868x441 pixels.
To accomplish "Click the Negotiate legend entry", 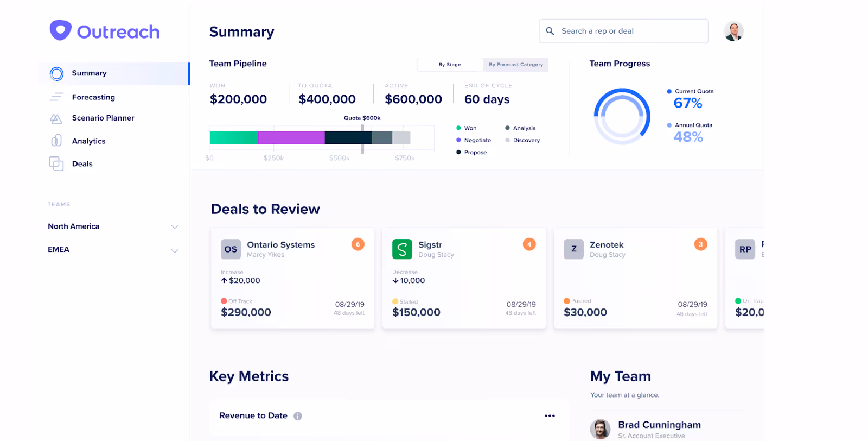I will [474, 140].
